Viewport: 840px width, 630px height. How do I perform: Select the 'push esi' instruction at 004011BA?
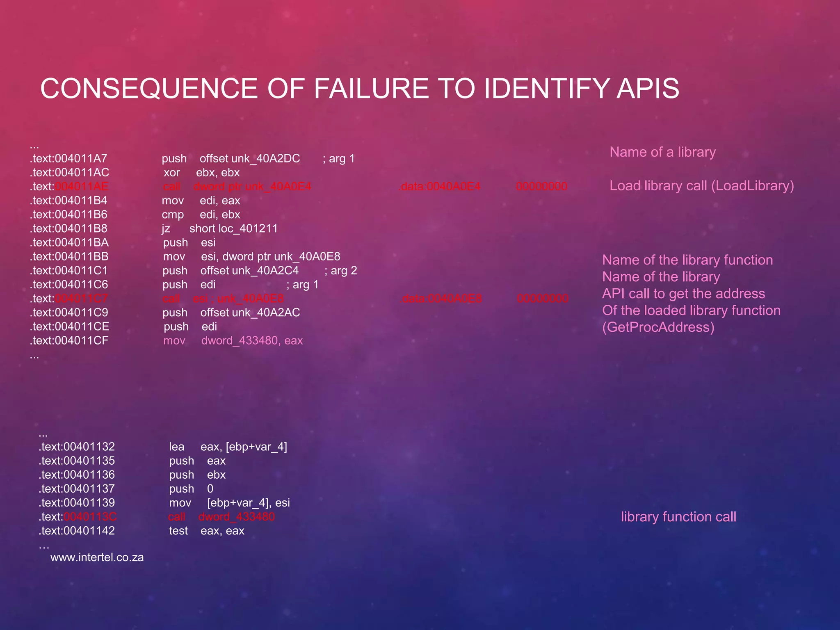189,242
